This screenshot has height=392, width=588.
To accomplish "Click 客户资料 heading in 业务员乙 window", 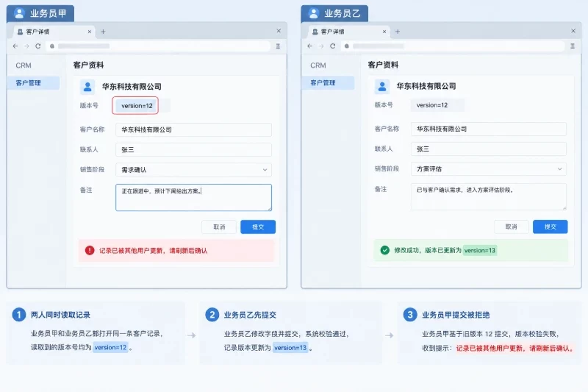I will click(383, 65).
